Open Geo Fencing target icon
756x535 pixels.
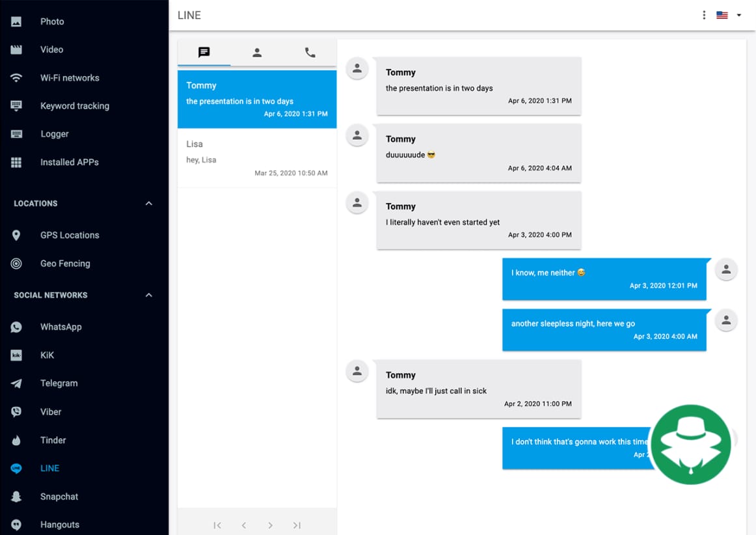(x=16, y=264)
